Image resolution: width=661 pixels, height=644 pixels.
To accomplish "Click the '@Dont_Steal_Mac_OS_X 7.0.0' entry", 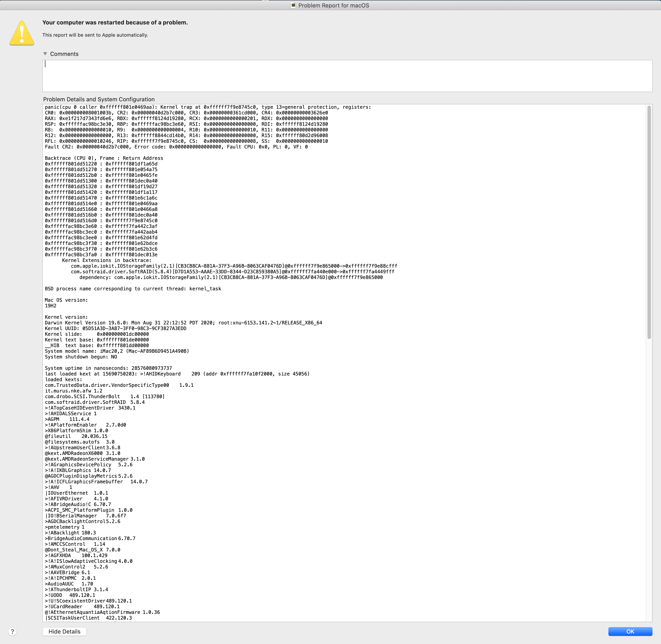I will [82, 550].
